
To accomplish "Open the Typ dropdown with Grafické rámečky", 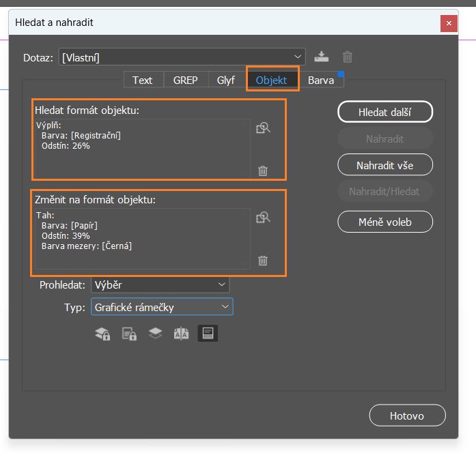I will tap(162, 307).
